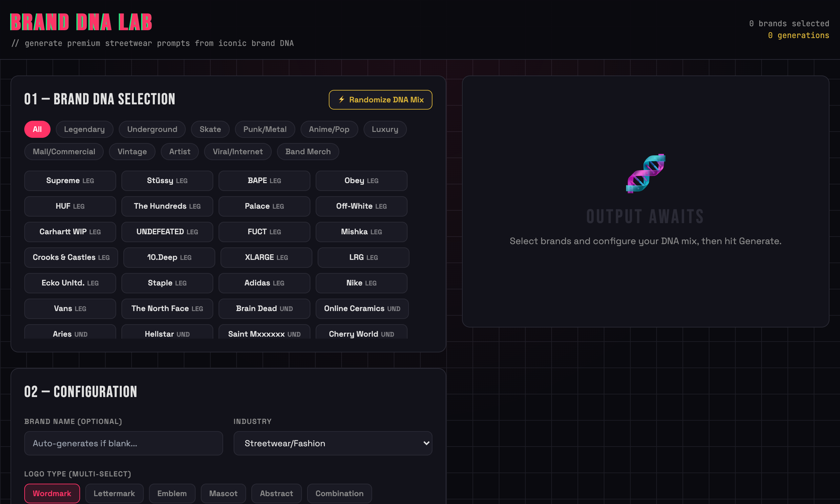Filter by Viral/Internet brands
This screenshot has height=504, width=840.
(x=238, y=152)
